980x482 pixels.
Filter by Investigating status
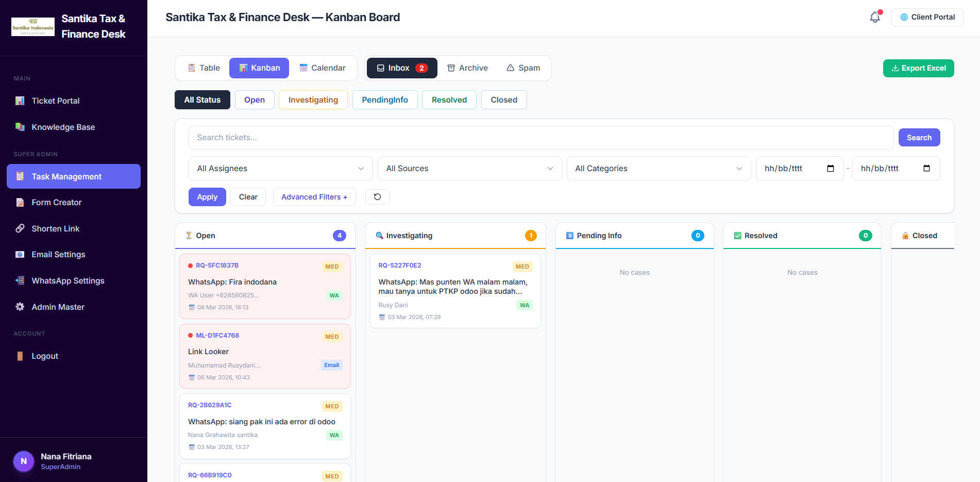click(x=313, y=100)
